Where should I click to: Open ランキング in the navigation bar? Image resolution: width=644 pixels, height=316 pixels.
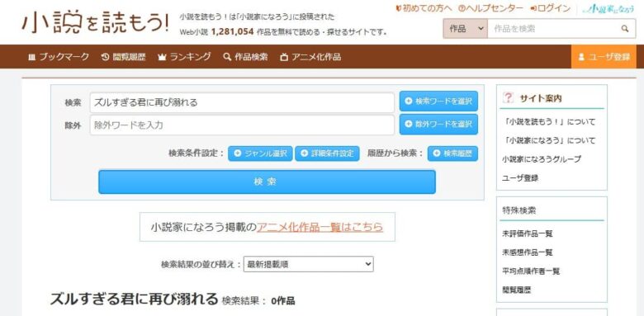click(x=184, y=57)
